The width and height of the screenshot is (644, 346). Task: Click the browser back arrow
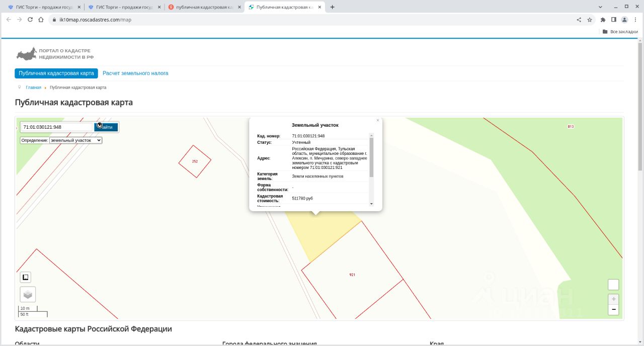click(9, 20)
